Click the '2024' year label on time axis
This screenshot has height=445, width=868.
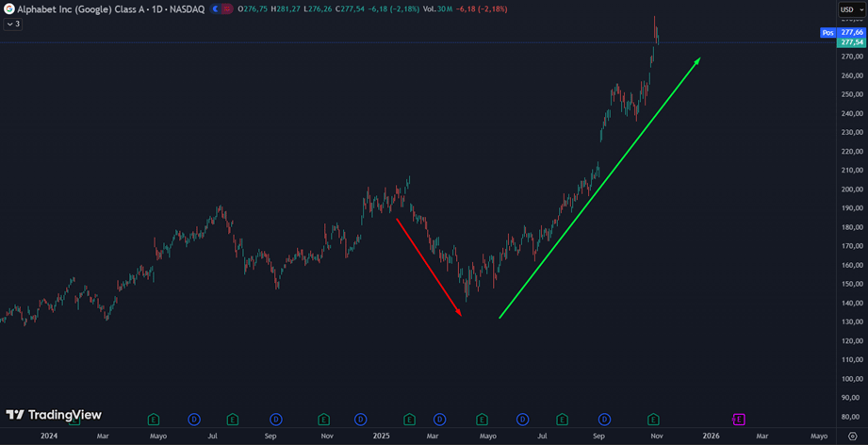coord(49,436)
